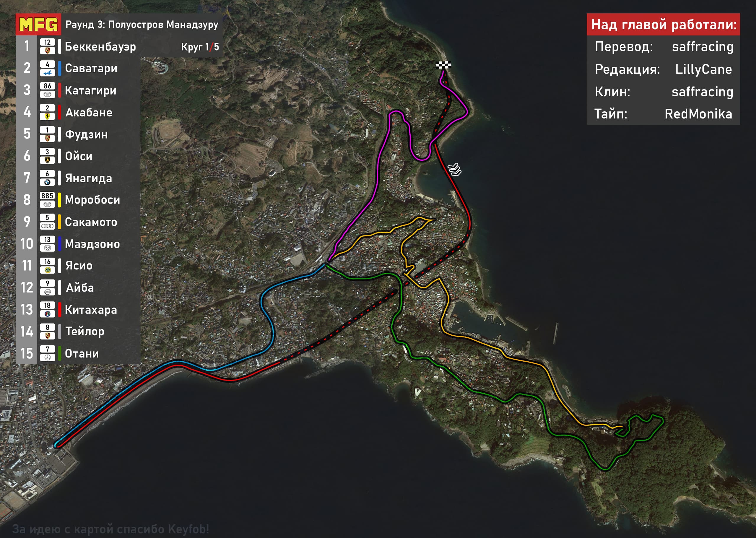Click the MFG logo

click(x=38, y=25)
